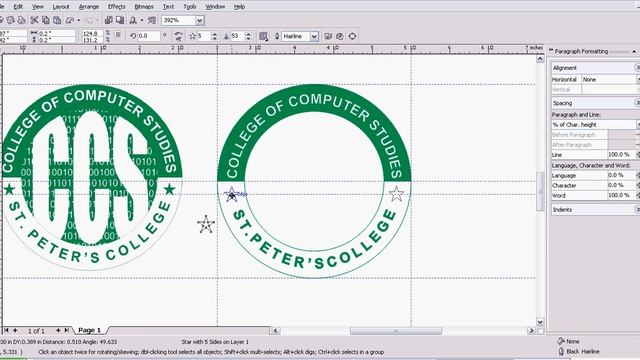
Task: Click the Character spacing 0.0 % field
Action: 622,185
